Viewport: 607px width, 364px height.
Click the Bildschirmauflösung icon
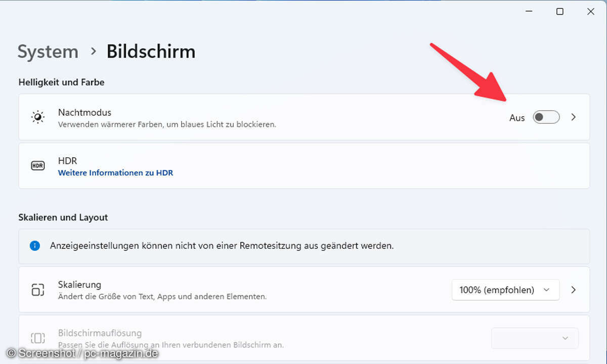click(x=38, y=338)
